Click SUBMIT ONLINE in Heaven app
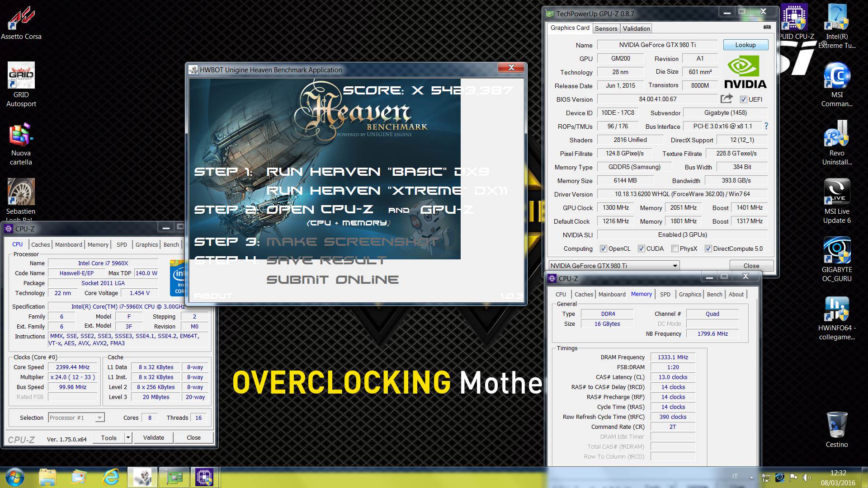Screen dimensions: 868x488 click(332, 280)
